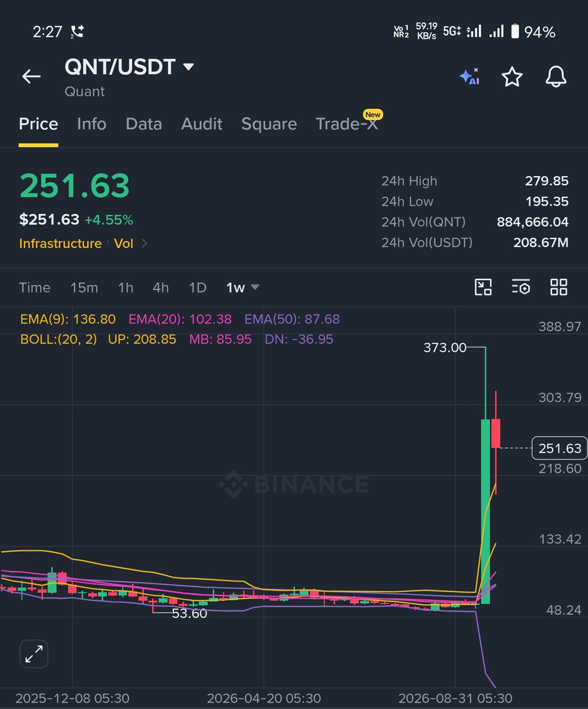Tap the 24h Vol(QNT) value 884,666.04

point(533,222)
